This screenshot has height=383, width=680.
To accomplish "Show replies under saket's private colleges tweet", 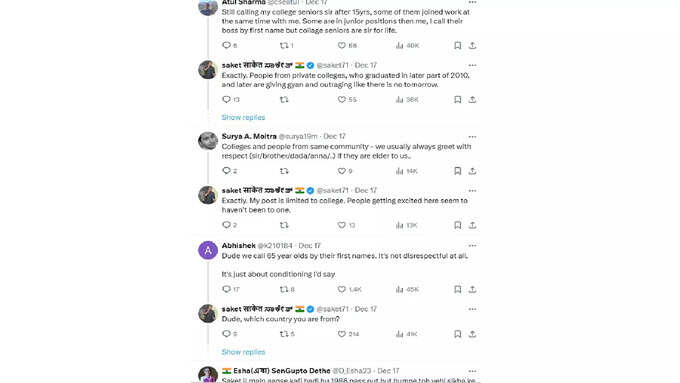I will (243, 118).
